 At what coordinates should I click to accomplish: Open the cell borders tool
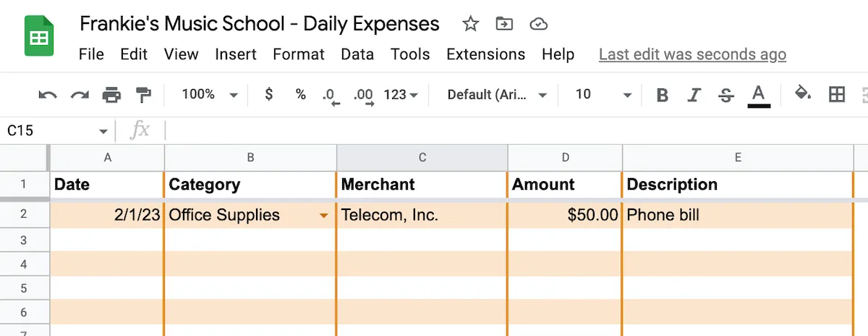click(x=837, y=94)
